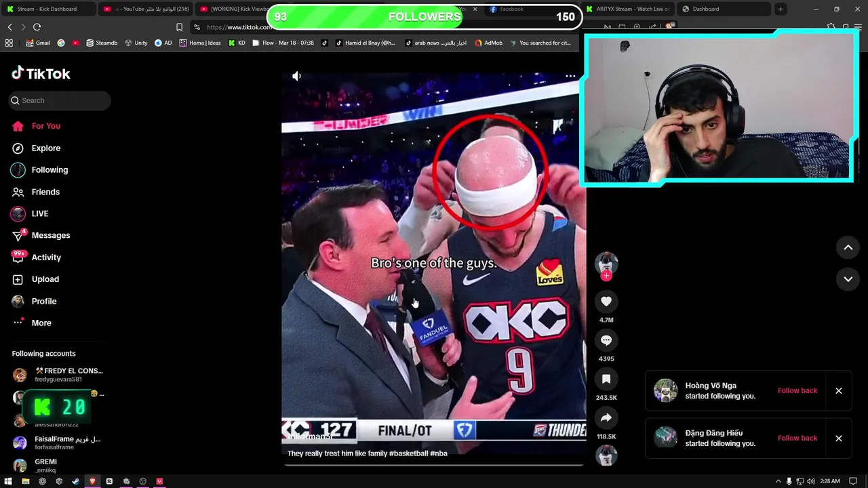Reload the current page

coord(37,27)
